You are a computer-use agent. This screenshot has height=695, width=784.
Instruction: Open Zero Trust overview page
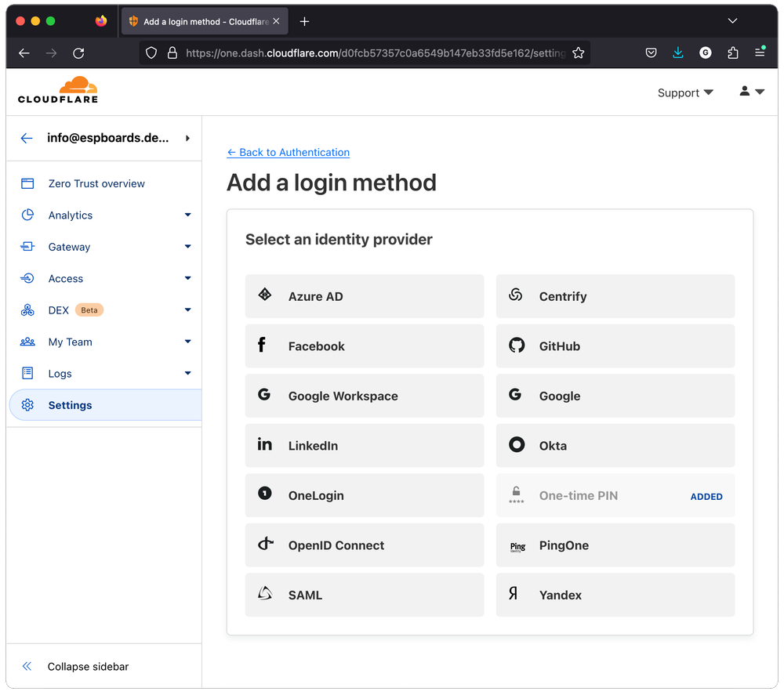tap(96, 183)
